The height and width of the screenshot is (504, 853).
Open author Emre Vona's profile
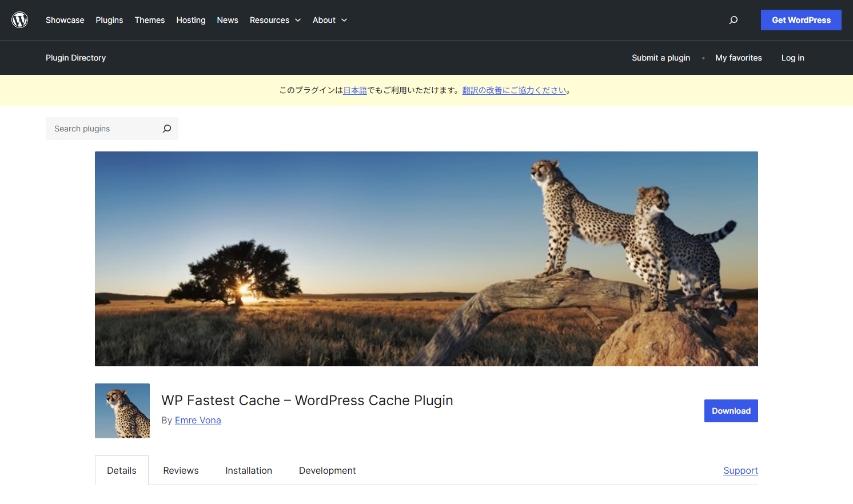click(x=198, y=420)
